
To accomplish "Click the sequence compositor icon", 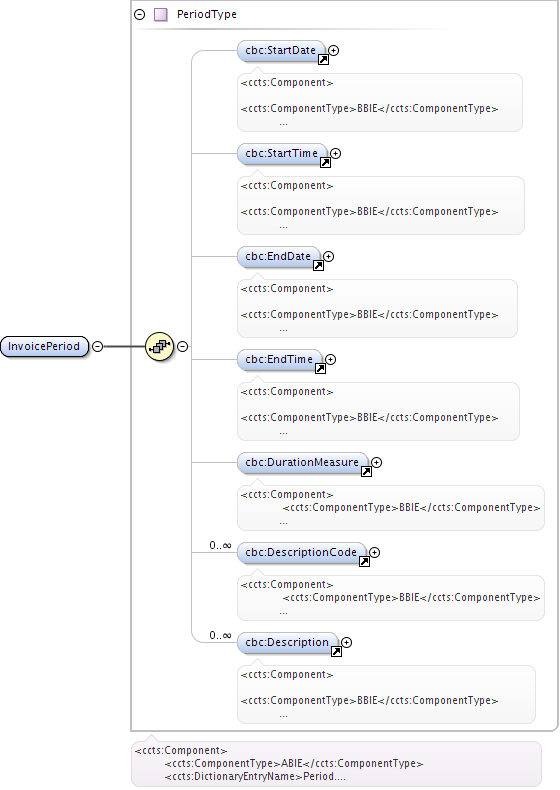I will pyautogui.click(x=159, y=346).
